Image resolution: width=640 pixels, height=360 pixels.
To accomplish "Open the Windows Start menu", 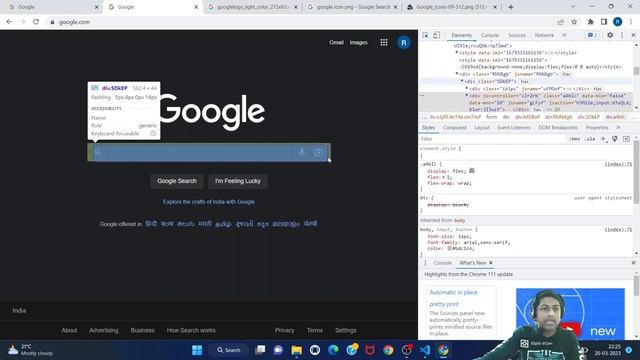I will coord(197,350).
